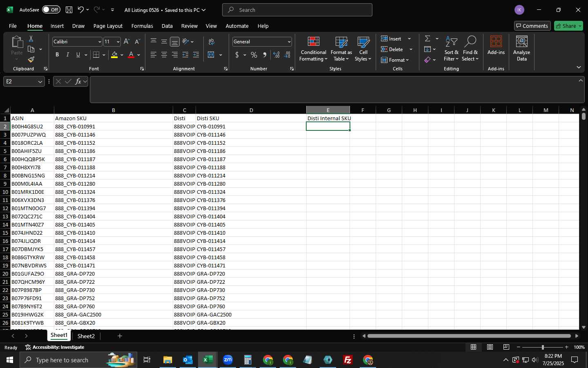Viewport: 588px width, 368px height.
Task: Switch to Page Layout tab
Action: pos(108,26)
